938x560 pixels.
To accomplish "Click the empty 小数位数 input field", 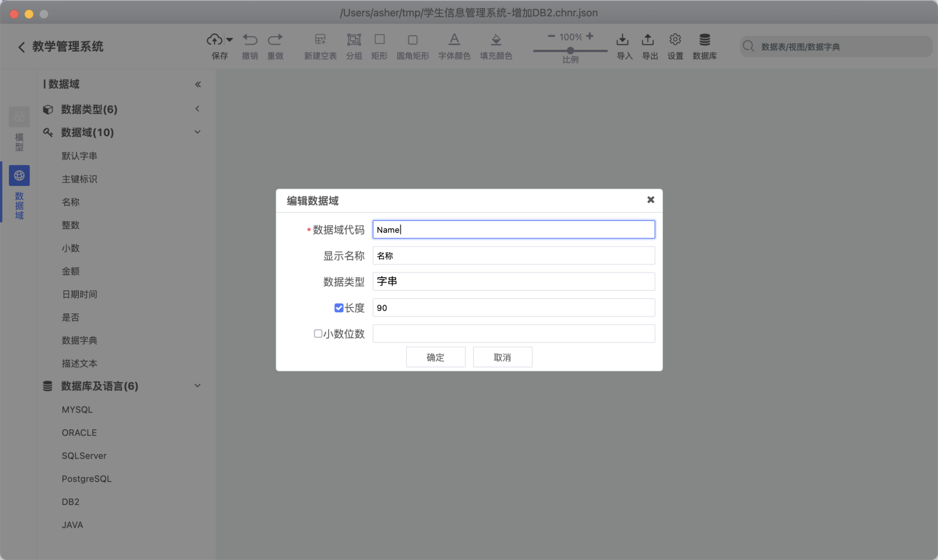I will (x=513, y=334).
